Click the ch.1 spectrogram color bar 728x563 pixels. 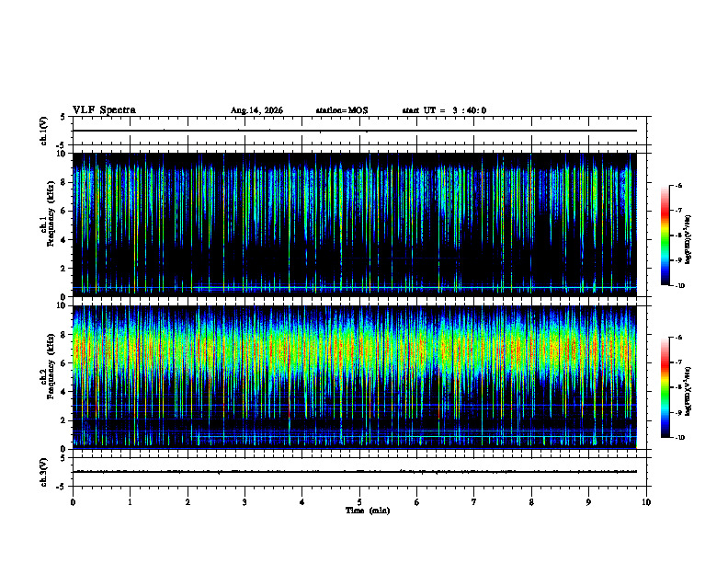click(665, 236)
